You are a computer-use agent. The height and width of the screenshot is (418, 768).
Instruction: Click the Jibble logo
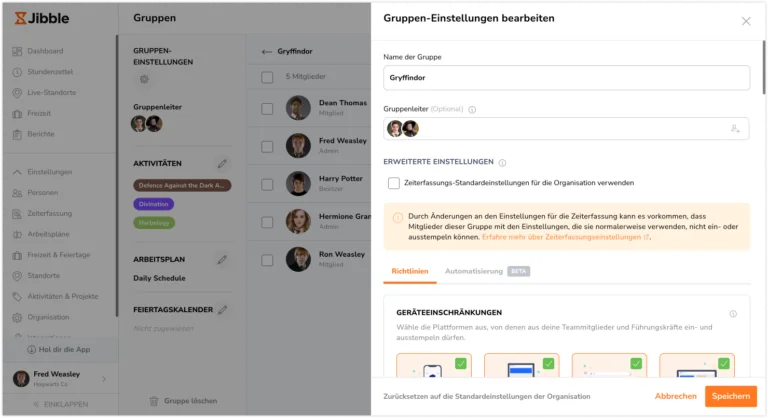(x=42, y=18)
